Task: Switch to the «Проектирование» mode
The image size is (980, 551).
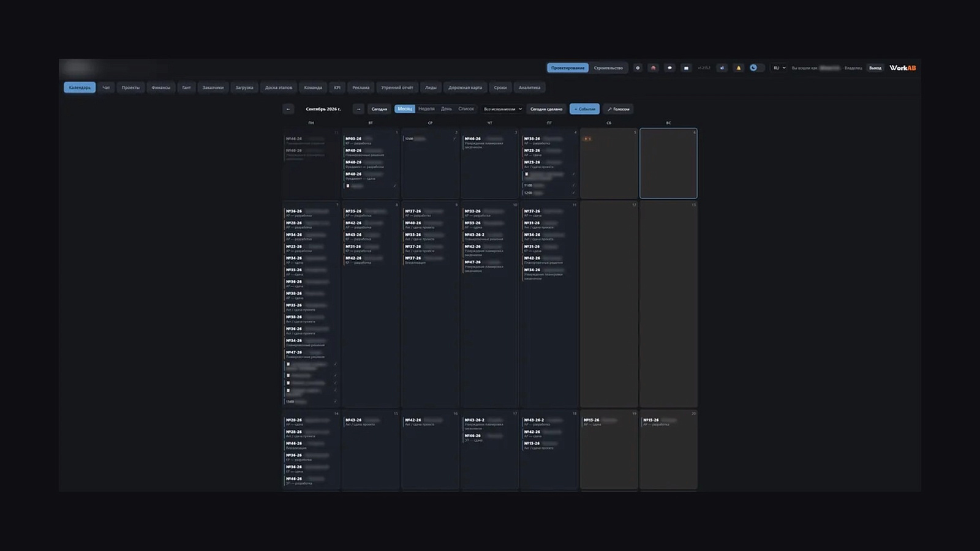Action: (x=568, y=68)
